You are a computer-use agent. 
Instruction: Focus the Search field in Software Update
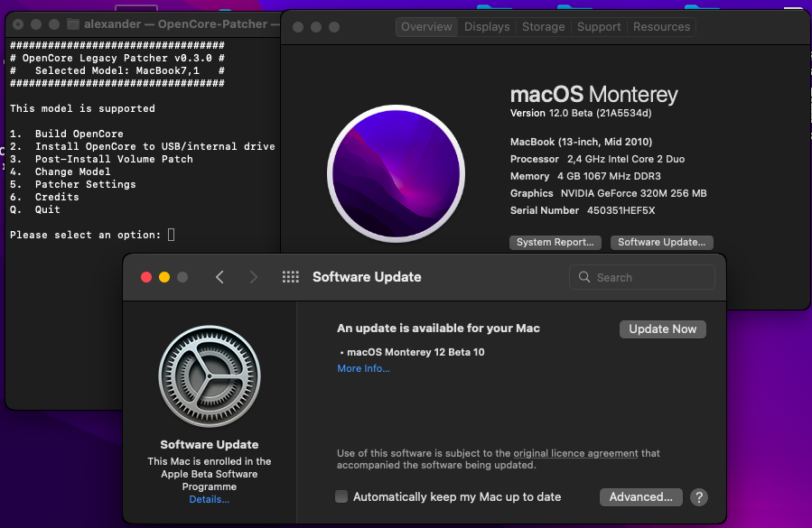click(x=641, y=277)
